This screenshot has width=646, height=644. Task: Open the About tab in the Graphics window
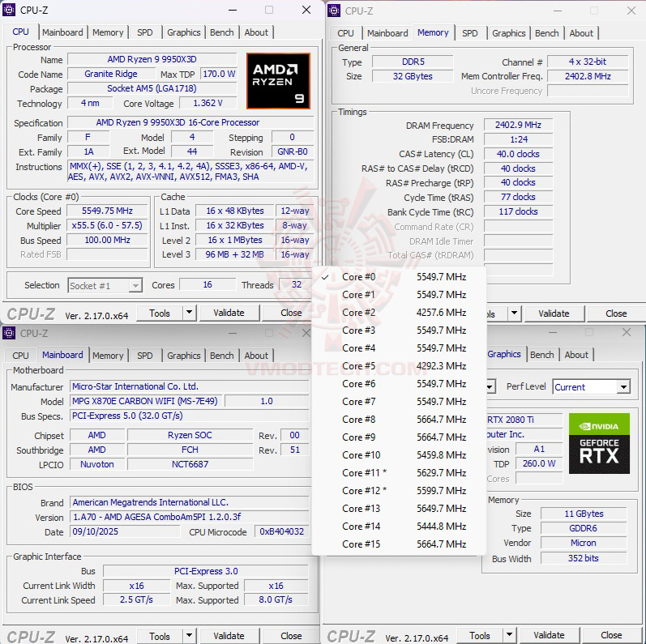tap(576, 355)
